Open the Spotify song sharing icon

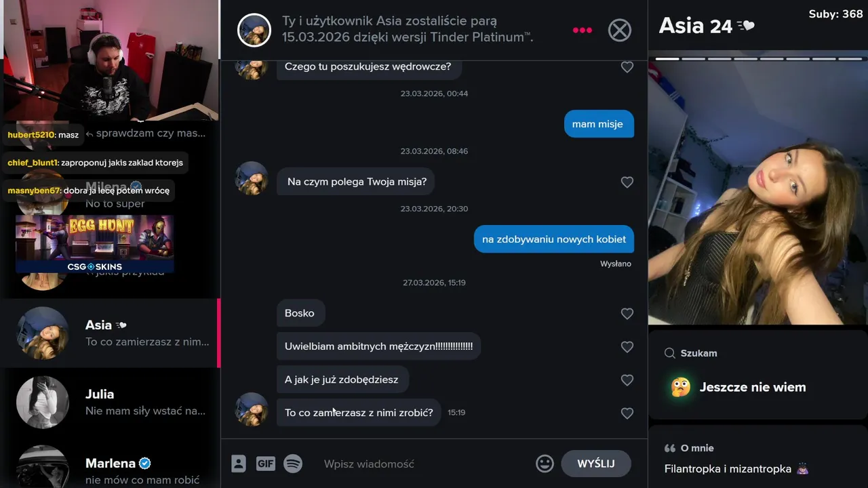tap(293, 464)
